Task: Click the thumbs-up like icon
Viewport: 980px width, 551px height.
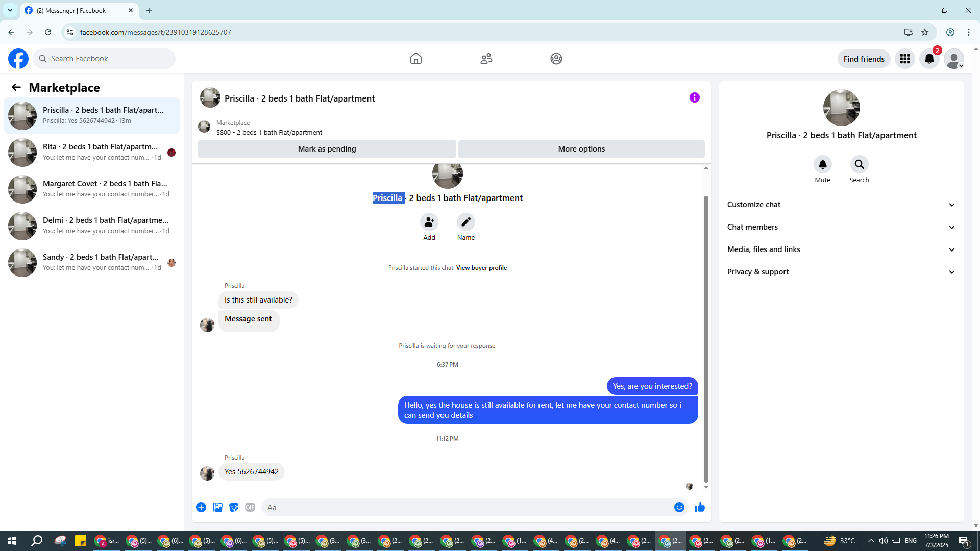Action: 699,507
